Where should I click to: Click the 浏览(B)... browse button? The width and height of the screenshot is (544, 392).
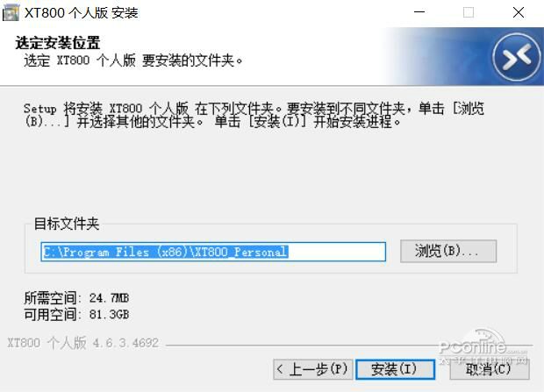coord(448,251)
